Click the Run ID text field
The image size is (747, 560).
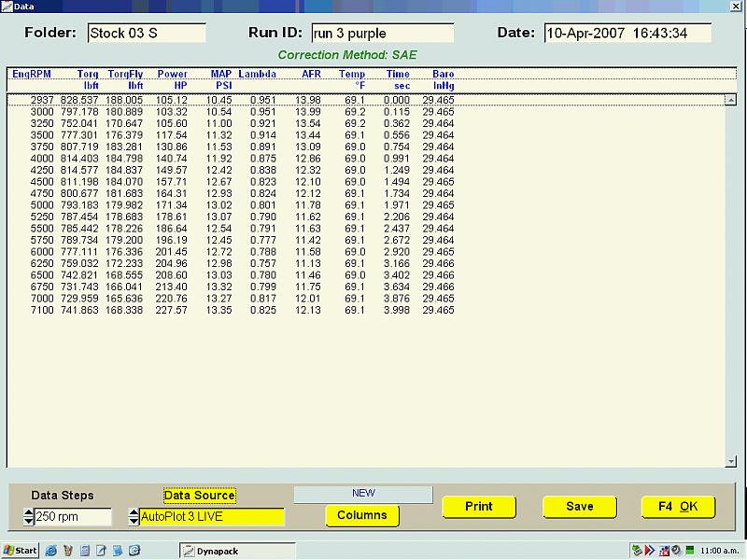(x=383, y=33)
